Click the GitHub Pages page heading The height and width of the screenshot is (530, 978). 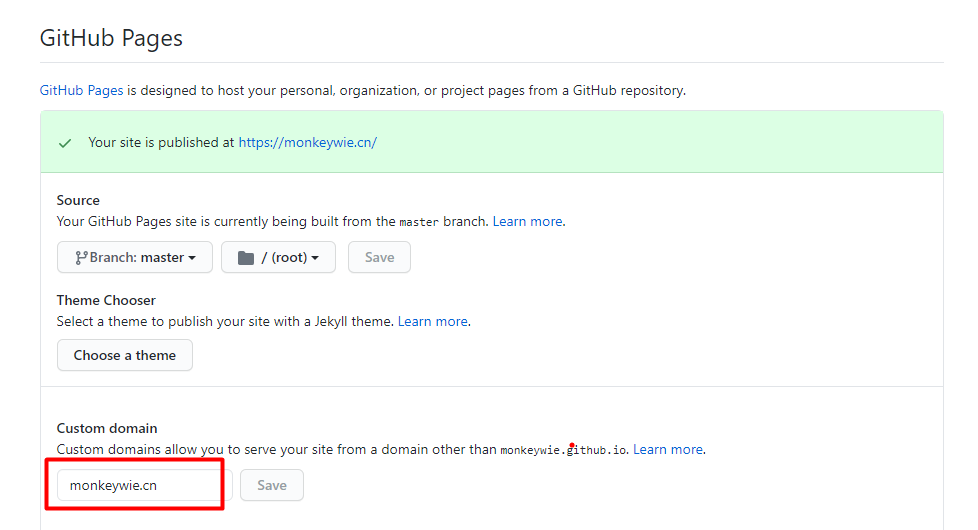pos(111,39)
